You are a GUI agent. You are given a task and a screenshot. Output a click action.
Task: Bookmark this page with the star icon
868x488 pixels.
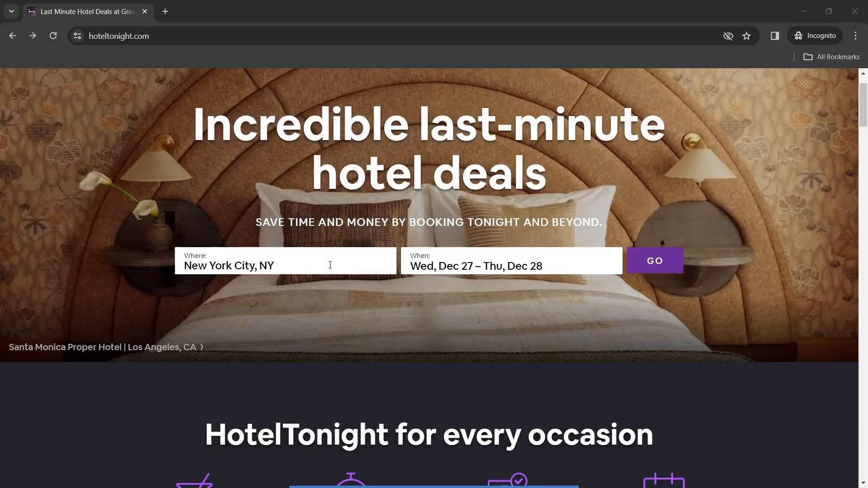click(x=746, y=36)
